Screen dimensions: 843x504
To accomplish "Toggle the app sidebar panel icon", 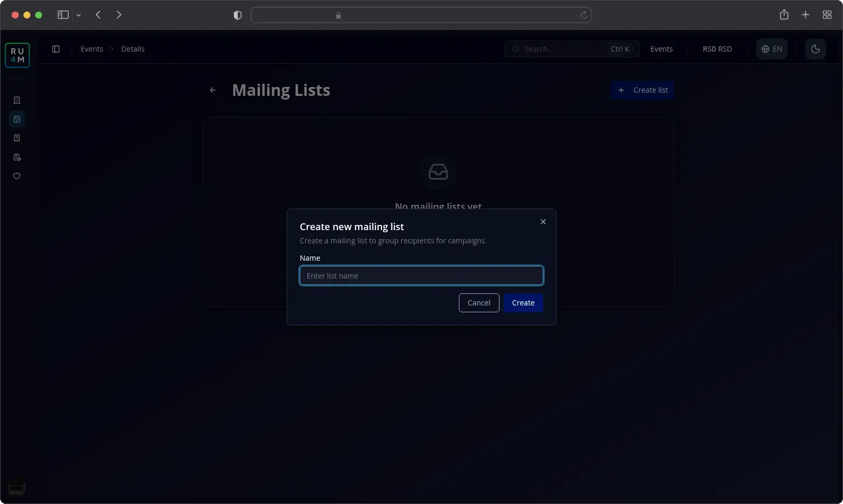I will pos(56,49).
